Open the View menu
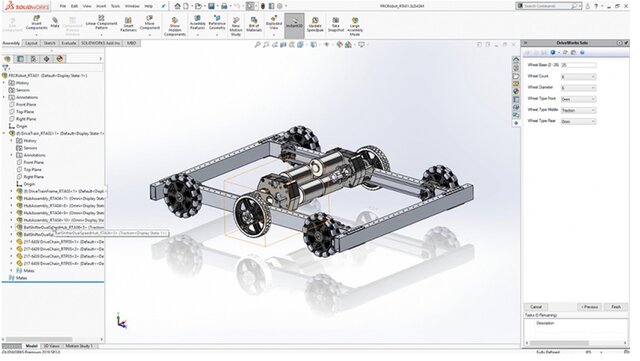The image size is (640, 361). [x=87, y=6]
